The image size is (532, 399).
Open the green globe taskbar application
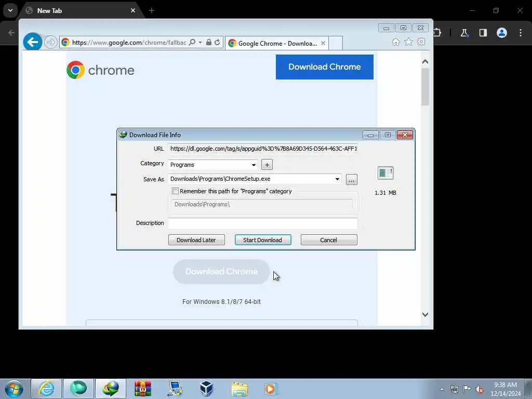click(78, 389)
